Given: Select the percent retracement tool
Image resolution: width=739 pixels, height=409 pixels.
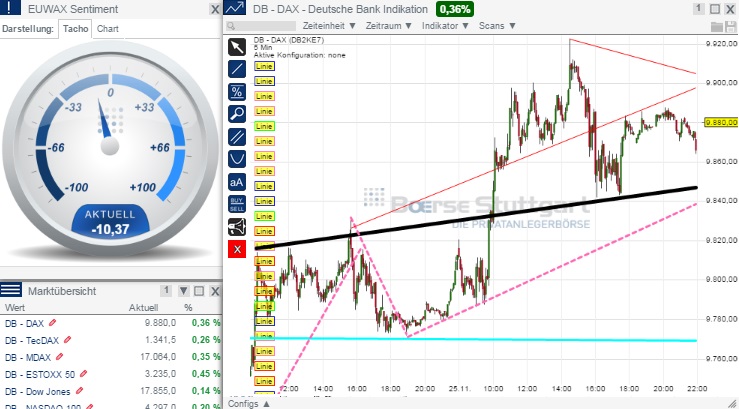Looking at the screenshot, I should (x=237, y=91).
